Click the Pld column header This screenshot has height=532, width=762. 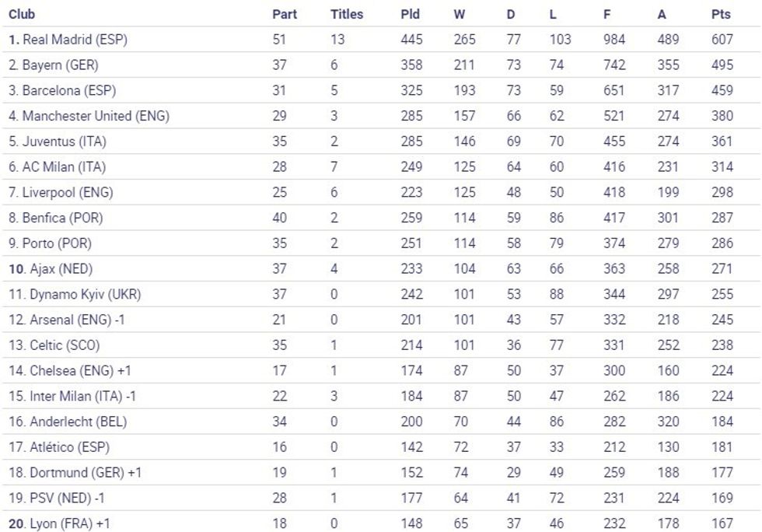click(x=411, y=14)
